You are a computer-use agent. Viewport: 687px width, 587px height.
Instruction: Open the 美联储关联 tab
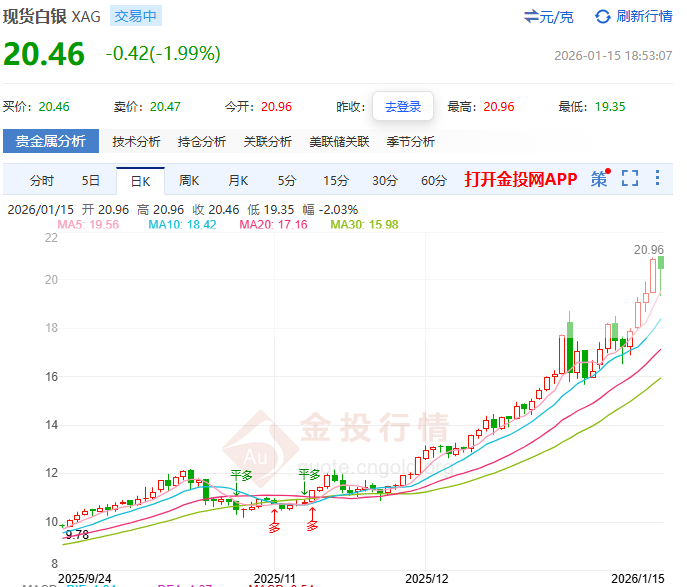click(x=339, y=142)
